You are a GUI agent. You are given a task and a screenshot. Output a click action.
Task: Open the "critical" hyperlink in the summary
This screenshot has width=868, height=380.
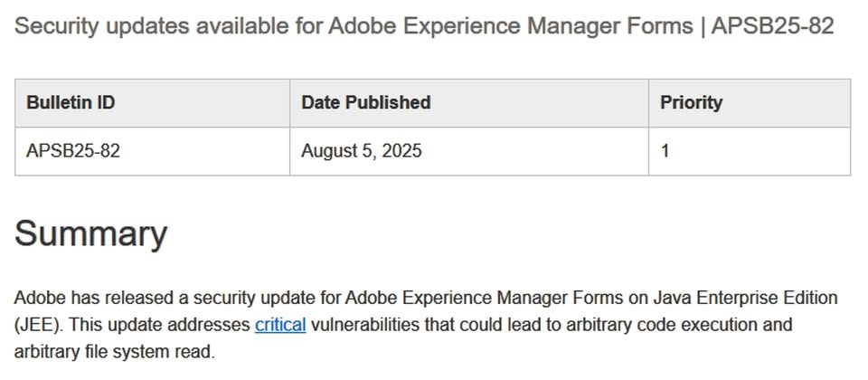(280, 325)
